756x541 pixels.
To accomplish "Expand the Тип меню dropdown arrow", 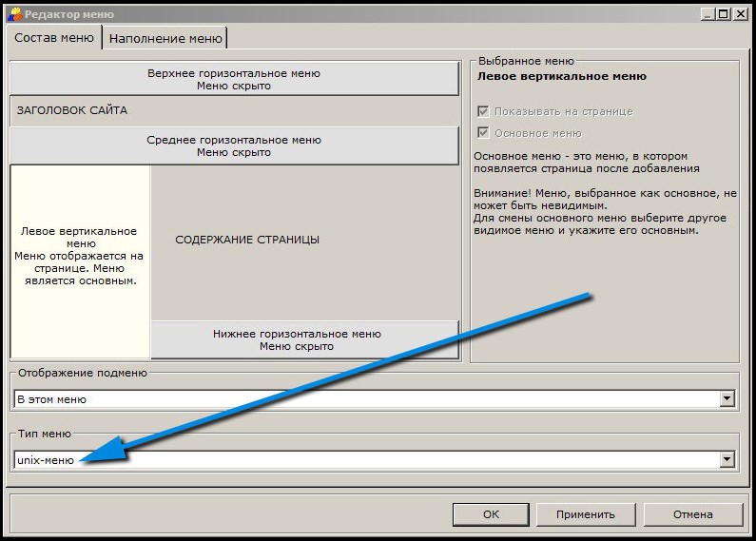I will click(727, 460).
